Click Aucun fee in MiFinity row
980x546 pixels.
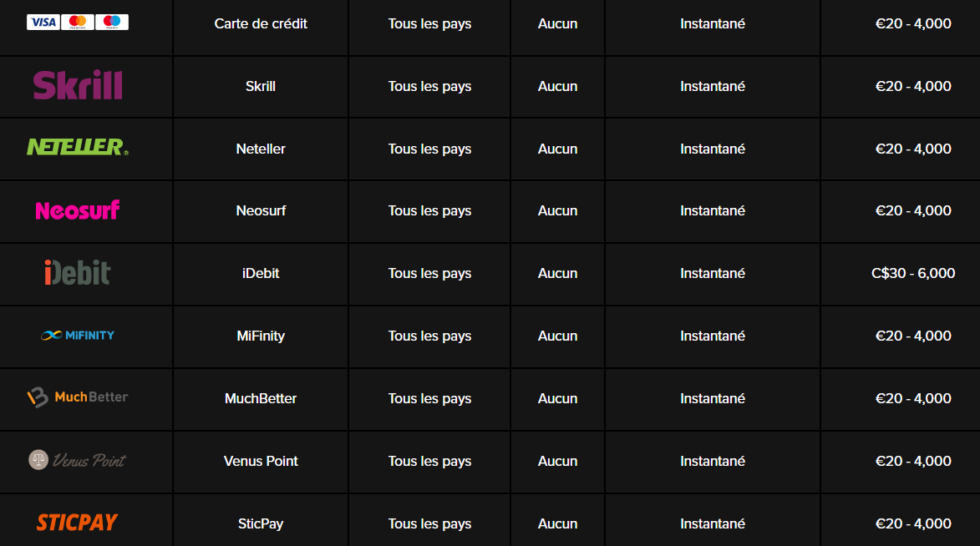557,336
